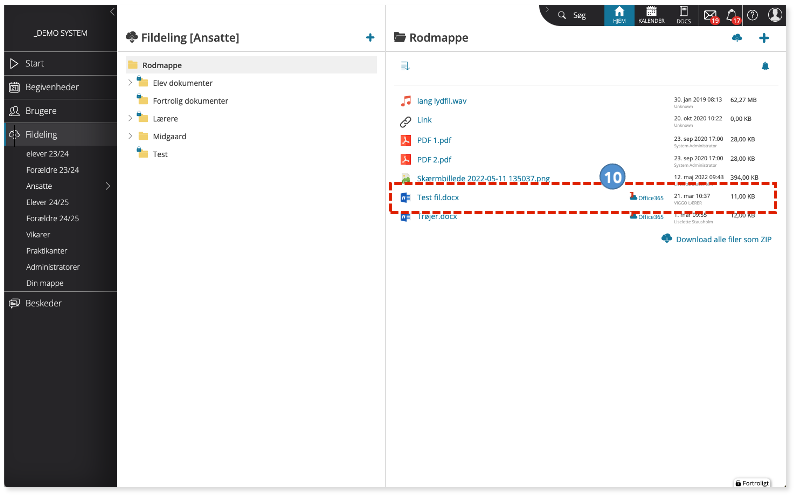Image resolution: width=797 pixels, height=499 pixels.
Task: Click the PDF icon of PDF 2.pdf
Action: coord(405,160)
